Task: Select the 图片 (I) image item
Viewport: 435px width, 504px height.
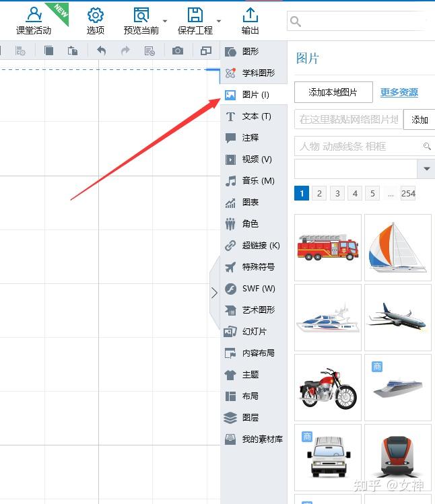Action: click(254, 94)
